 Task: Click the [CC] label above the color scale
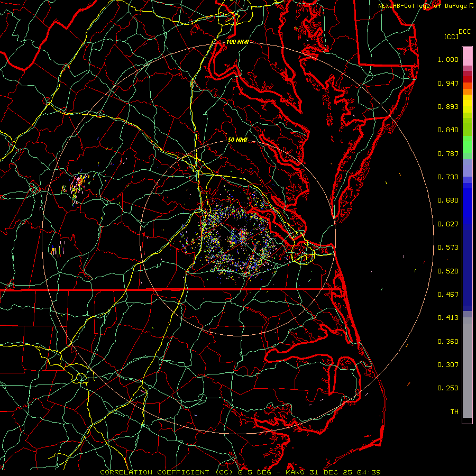(x=451, y=36)
